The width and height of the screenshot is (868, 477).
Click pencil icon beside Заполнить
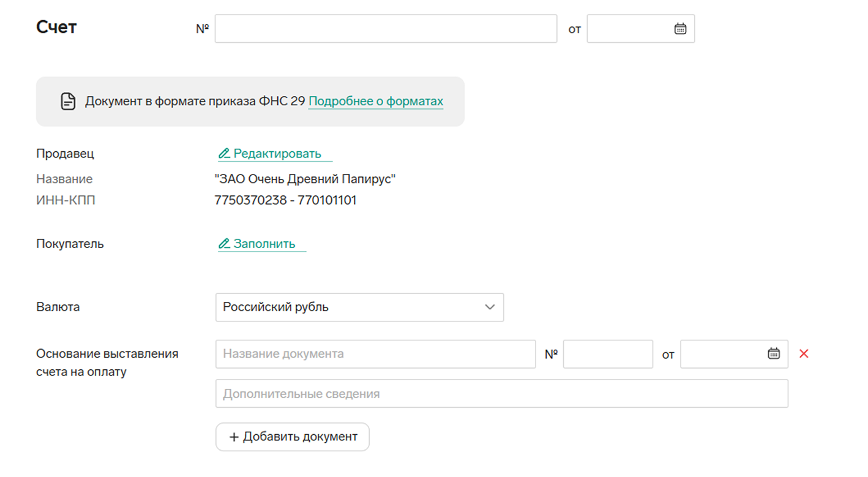pos(224,244)
